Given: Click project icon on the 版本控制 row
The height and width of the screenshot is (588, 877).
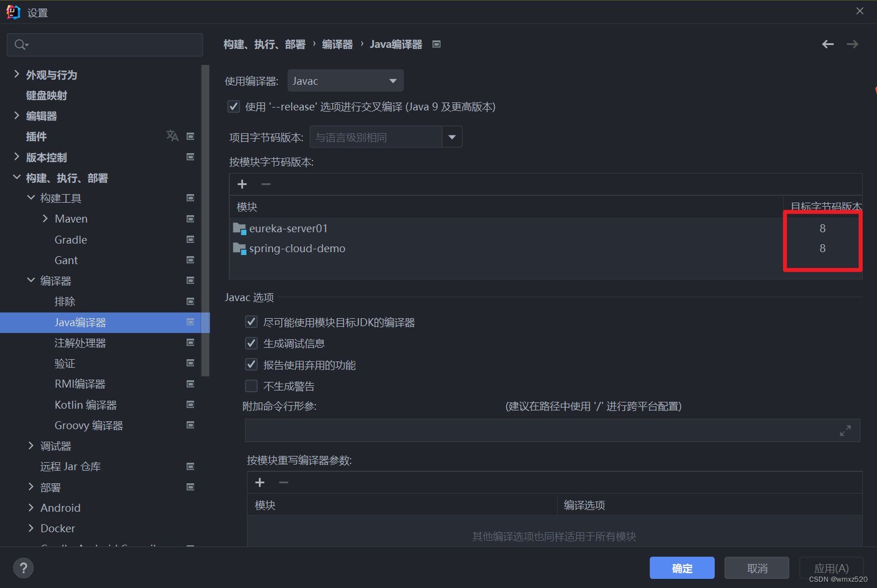Looking at the screenshot, I should (191, 157).
